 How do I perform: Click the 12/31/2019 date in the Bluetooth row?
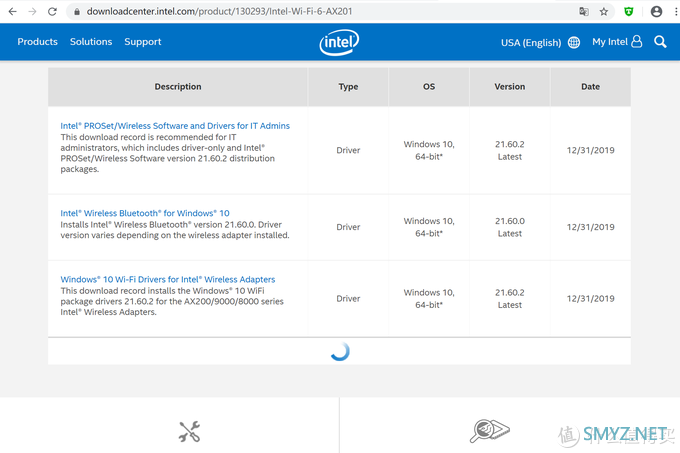click(x=590, y=227)
